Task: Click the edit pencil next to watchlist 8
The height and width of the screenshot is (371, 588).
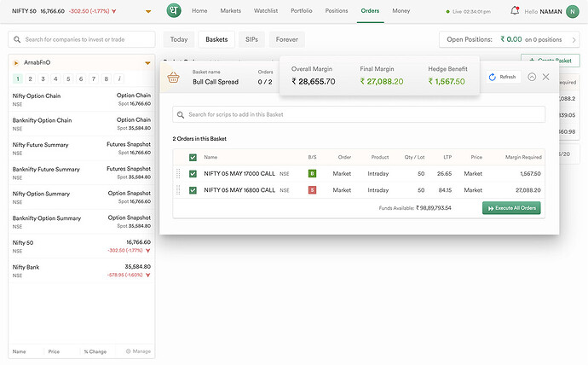Action: (x=119, y=78)
